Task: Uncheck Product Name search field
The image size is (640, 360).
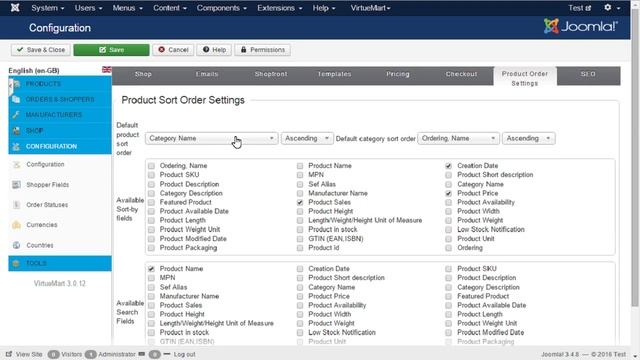Action: pos(151,269)
